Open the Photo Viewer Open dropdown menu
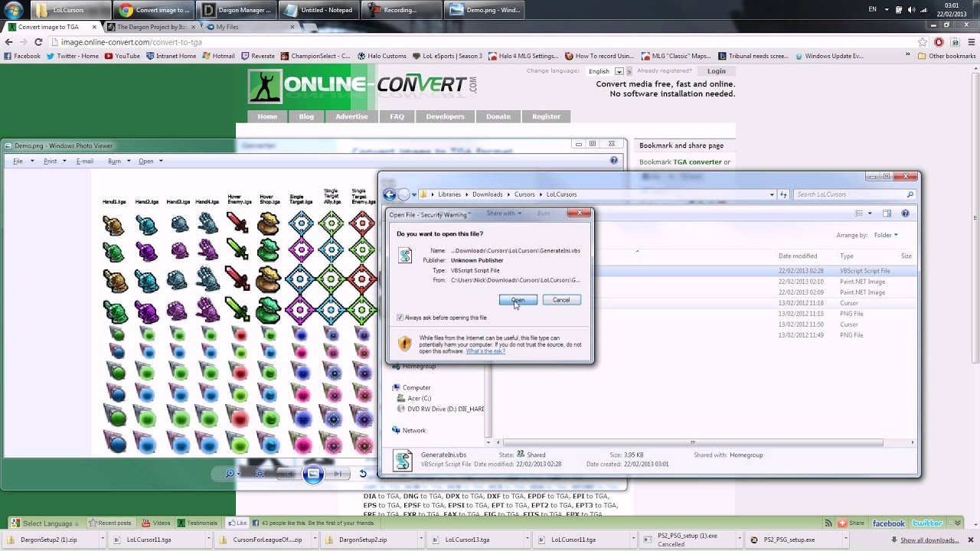The image size is (980, 551). [x=150, y=161]
